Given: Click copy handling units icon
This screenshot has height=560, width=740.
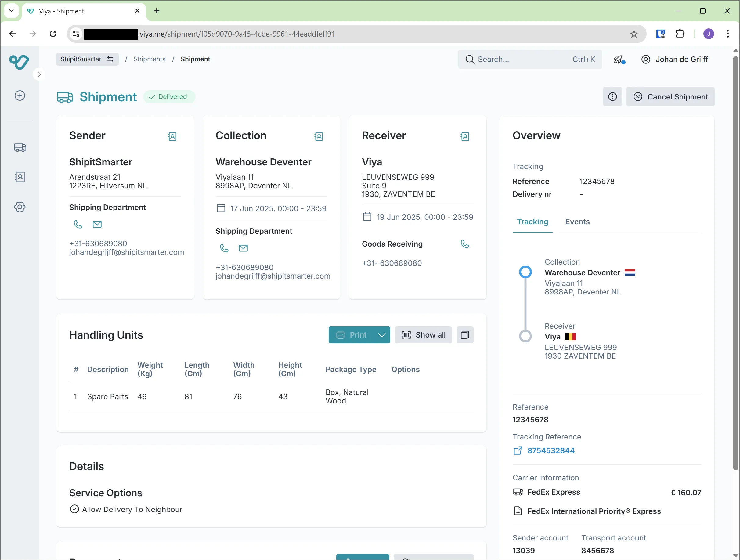Looking at the screenshot, I should pos(465,335).
